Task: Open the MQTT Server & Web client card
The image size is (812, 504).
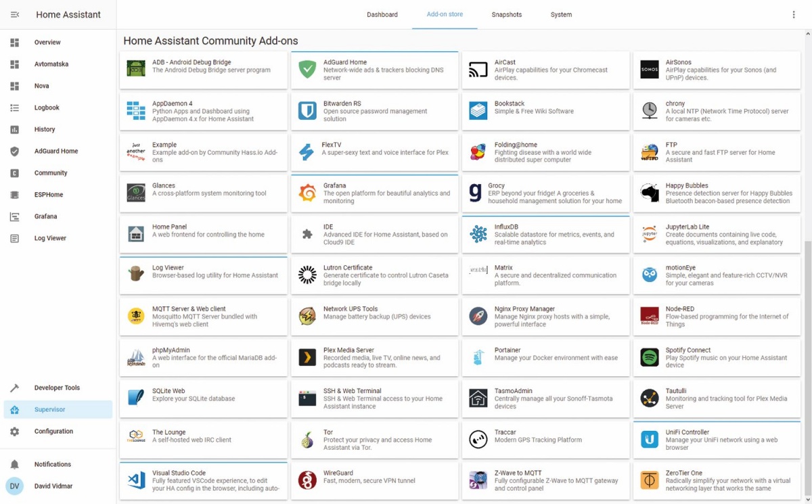Action: (x=203, y=316)
